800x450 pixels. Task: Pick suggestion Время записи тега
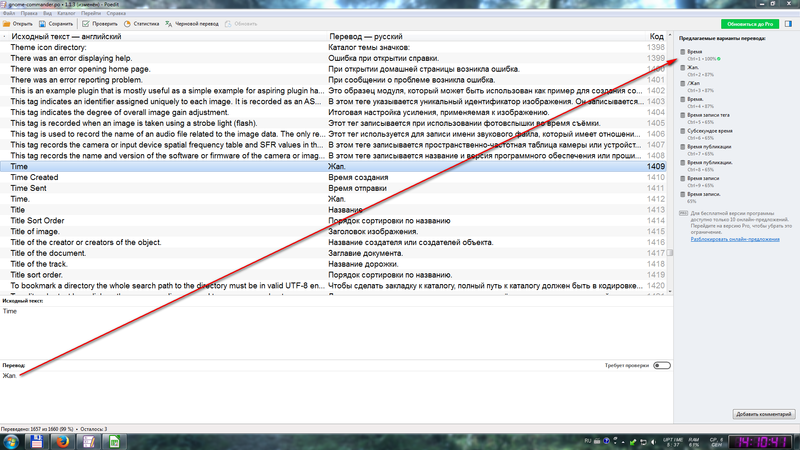click(x=705, y=118)
